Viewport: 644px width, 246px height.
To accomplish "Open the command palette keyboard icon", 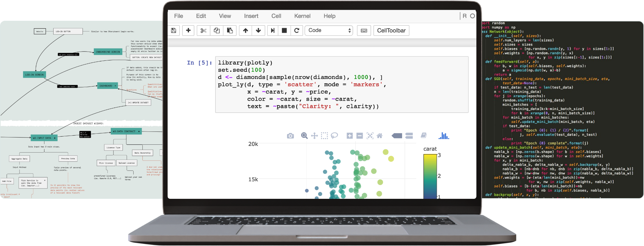I will (364, 31).
